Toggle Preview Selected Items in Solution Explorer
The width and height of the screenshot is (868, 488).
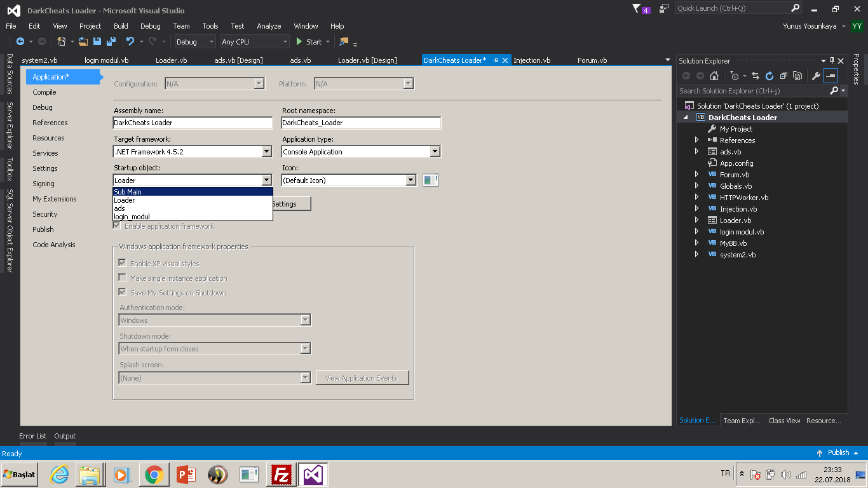[831, 76]
